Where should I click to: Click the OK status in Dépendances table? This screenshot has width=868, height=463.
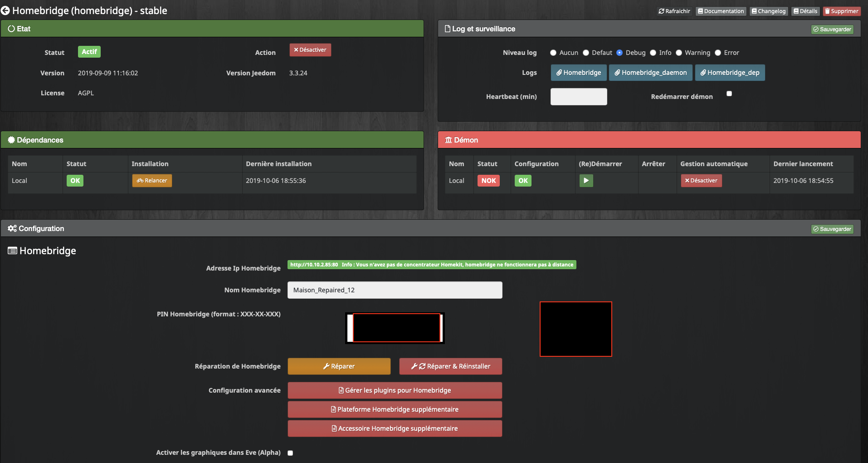point(75,181)
